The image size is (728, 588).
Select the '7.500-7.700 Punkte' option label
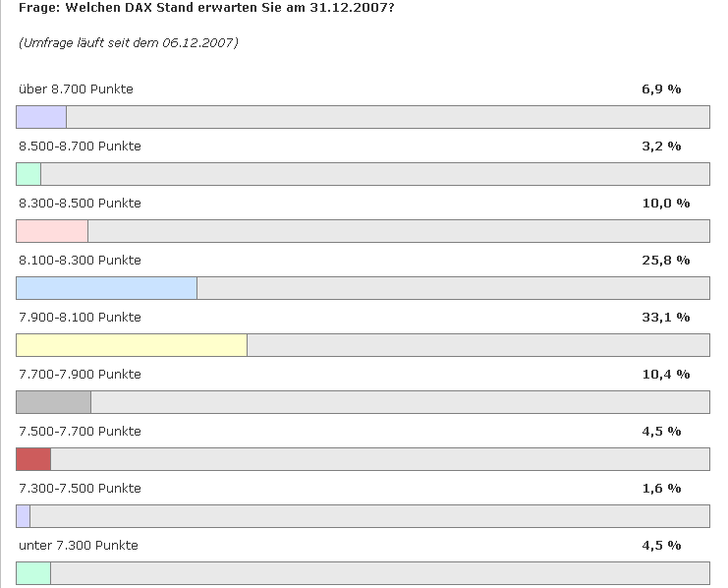[80, 432]
